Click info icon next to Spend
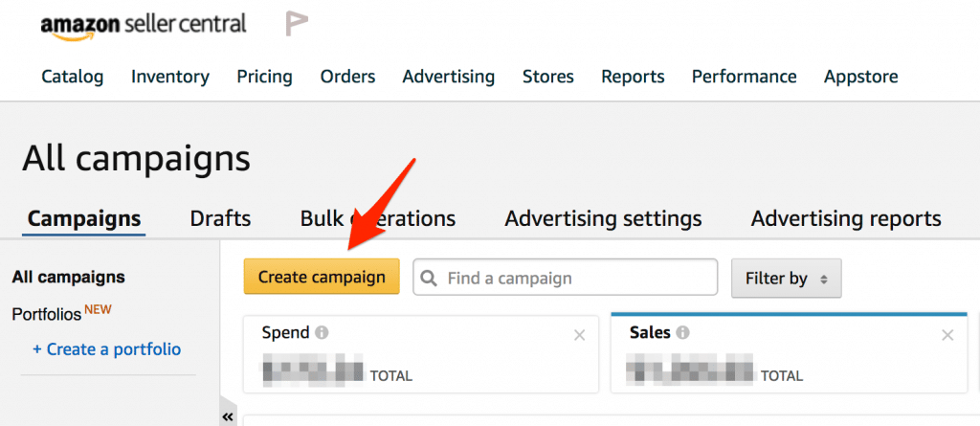980x426 pixels. click(323, 333)
